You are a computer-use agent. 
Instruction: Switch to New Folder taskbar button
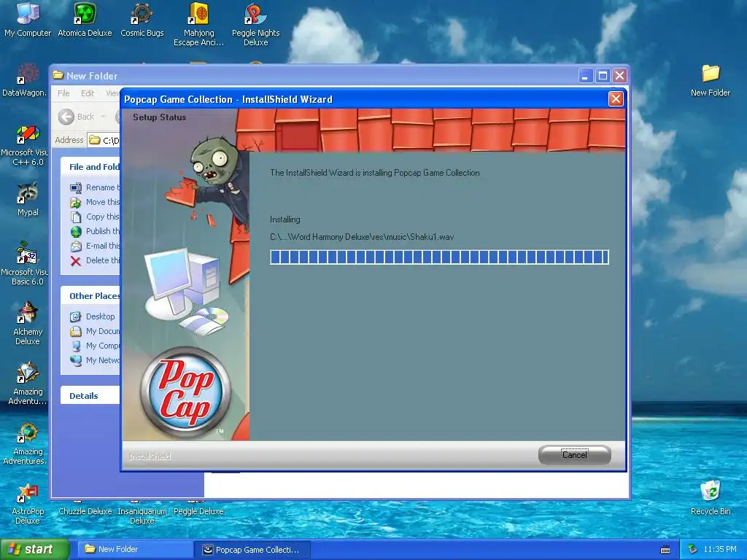[136, 550]
